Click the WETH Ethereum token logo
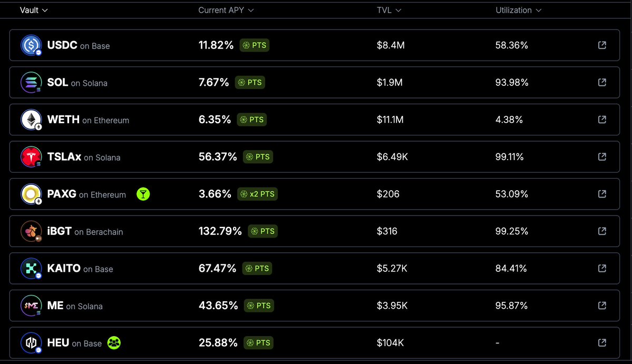 coord(31,120)
